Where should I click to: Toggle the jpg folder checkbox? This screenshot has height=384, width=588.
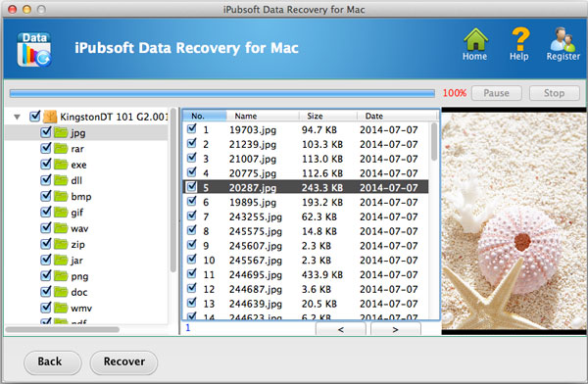pos(46,132)
